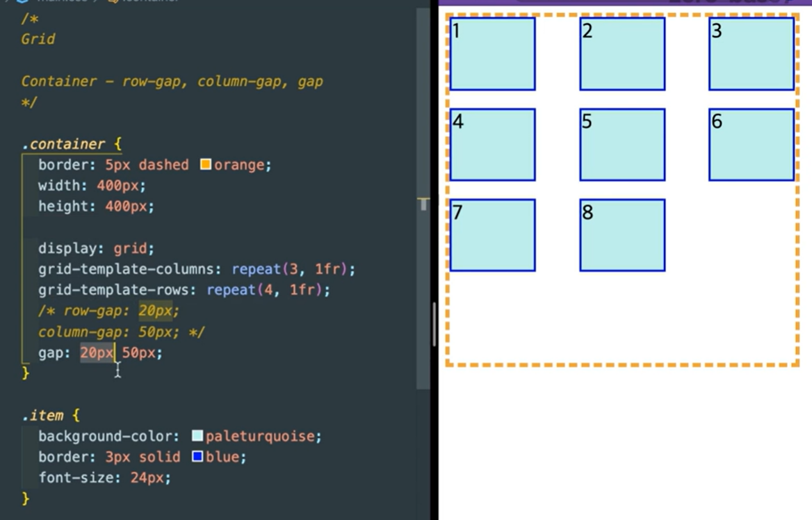
Task: Click the editor vertical scrollbar
Action: click(423, 198)
